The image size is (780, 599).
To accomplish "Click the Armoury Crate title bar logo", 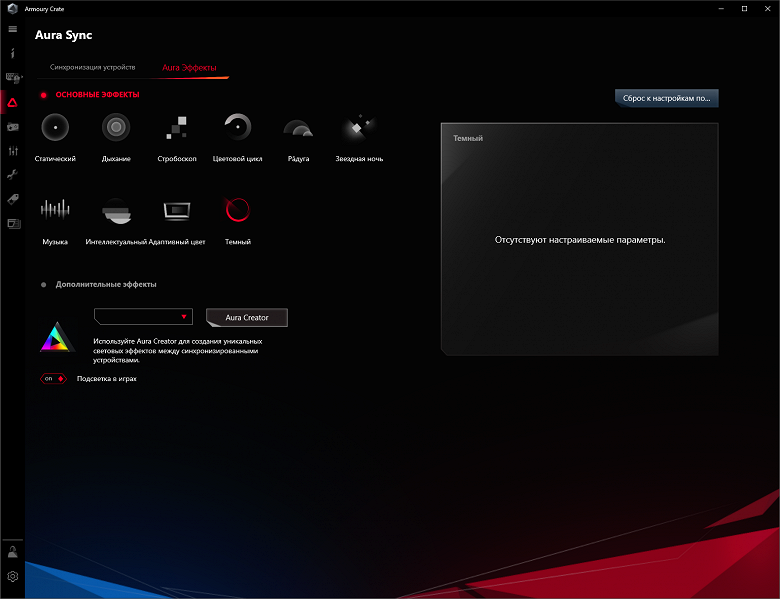I will (12, 8).
